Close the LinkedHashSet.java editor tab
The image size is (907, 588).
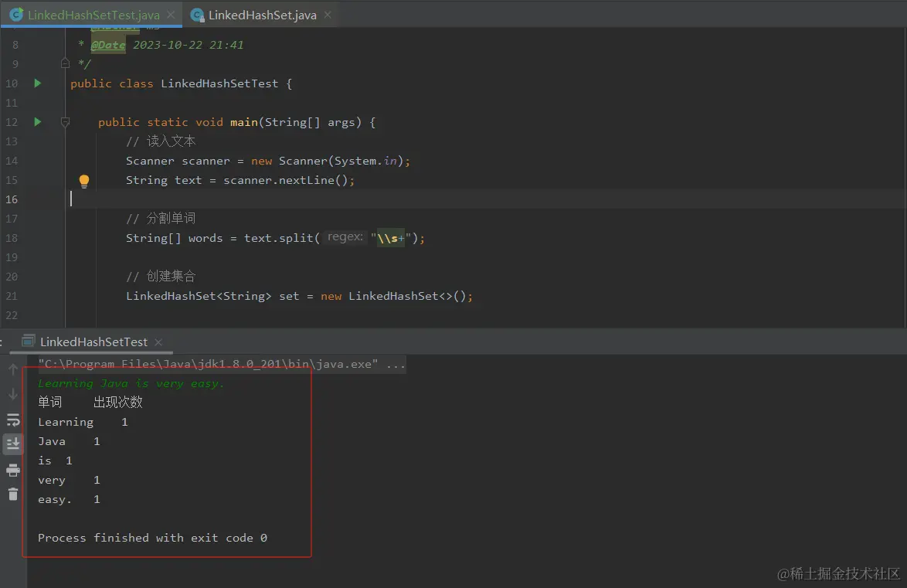click(328, 15)
